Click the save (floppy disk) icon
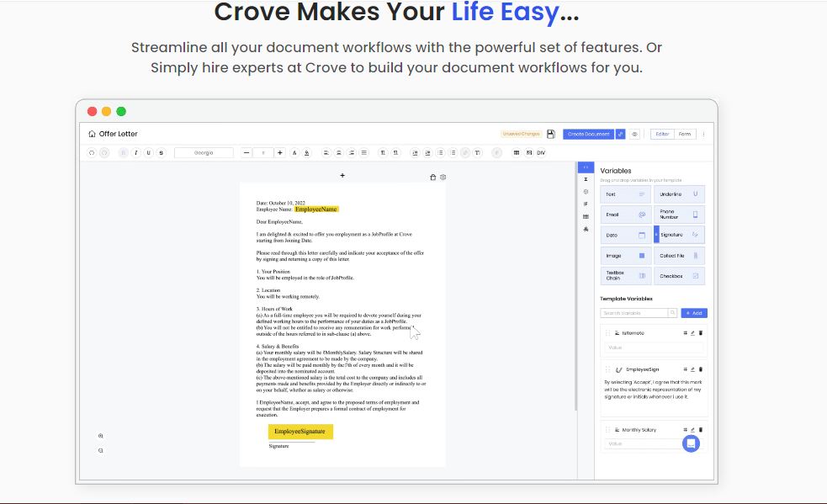 [549, 133]
